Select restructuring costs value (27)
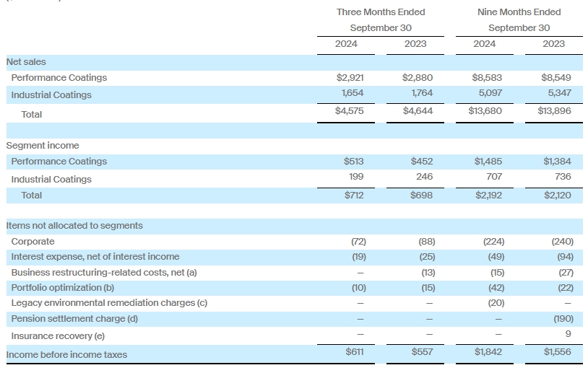Screen dimensions: 588x373 click(x=566, y=272)
